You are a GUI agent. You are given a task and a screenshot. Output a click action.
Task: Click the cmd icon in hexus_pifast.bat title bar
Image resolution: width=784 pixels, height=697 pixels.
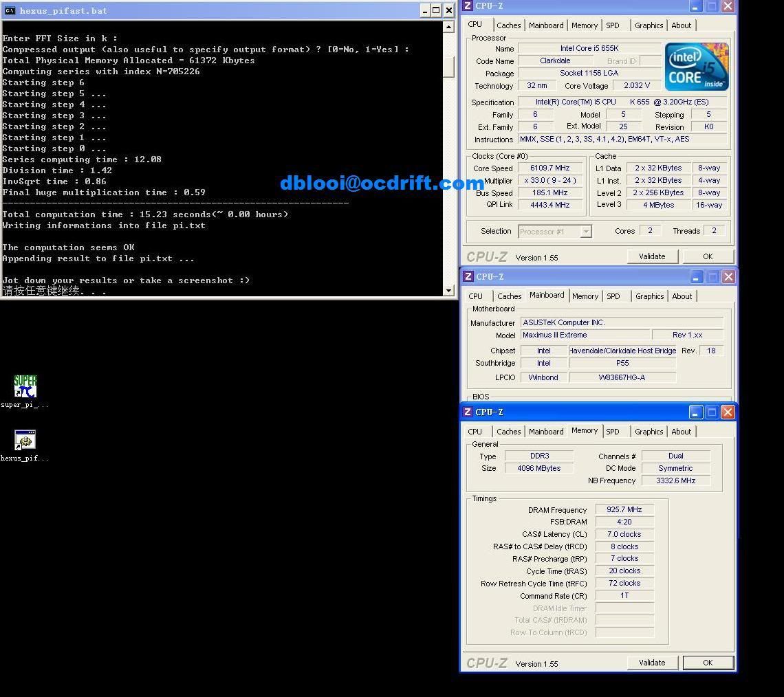click(10, 10)
